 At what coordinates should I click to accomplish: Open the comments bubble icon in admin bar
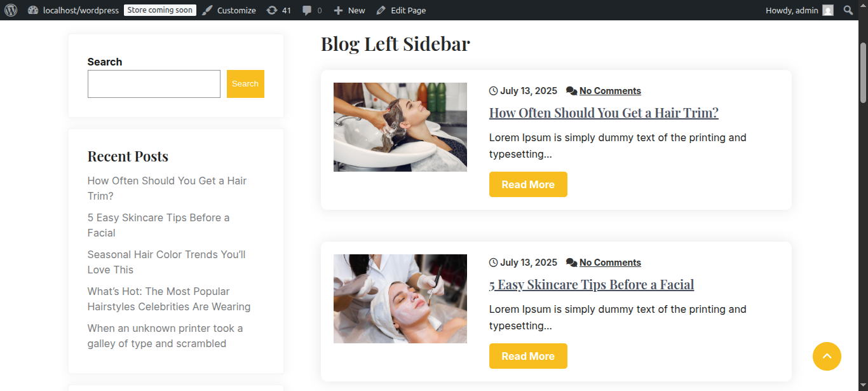(307, 11)
